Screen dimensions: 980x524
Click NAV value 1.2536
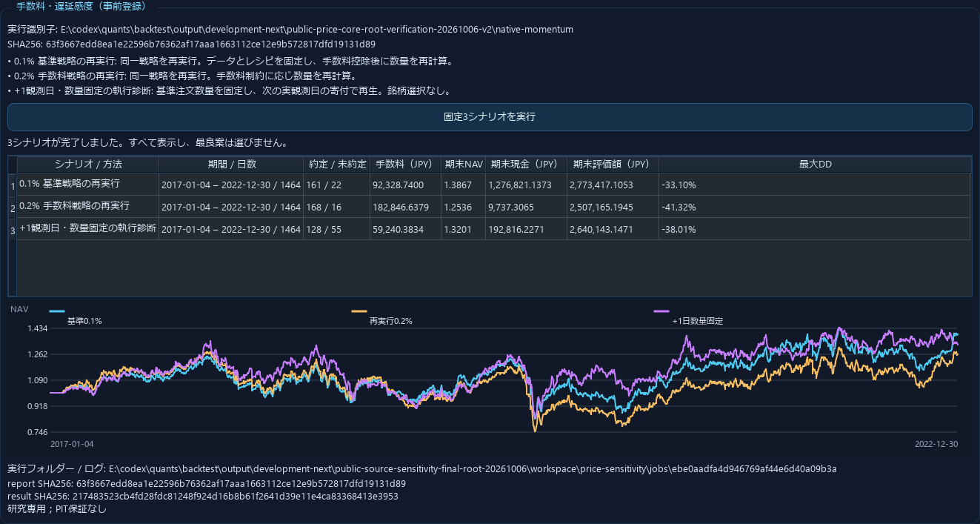463,207
